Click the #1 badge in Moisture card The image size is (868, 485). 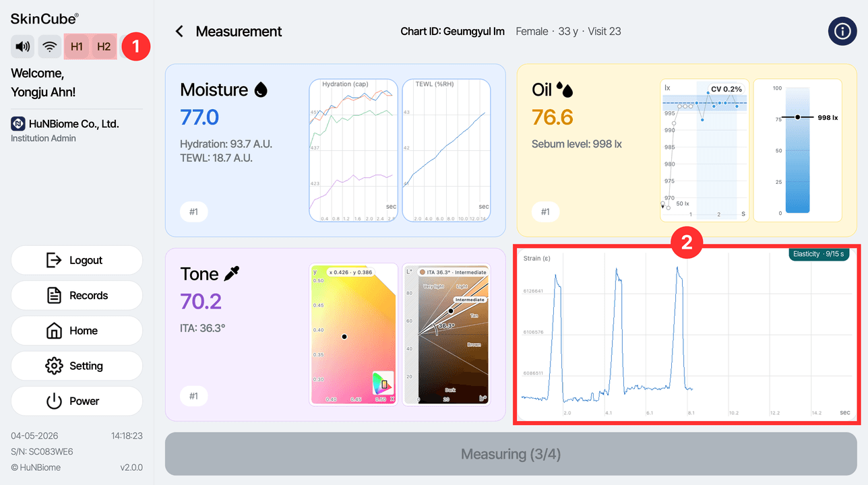click(193, 212)
